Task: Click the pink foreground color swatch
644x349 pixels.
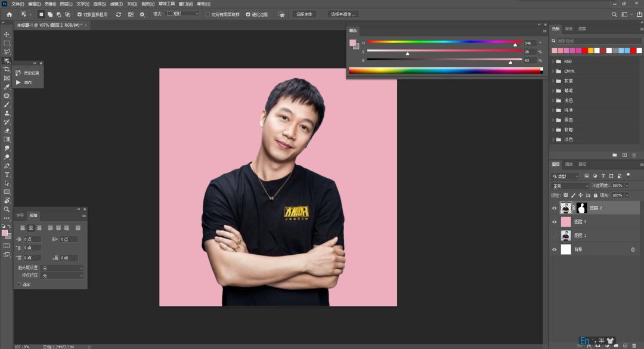Action: pos(5,231)
